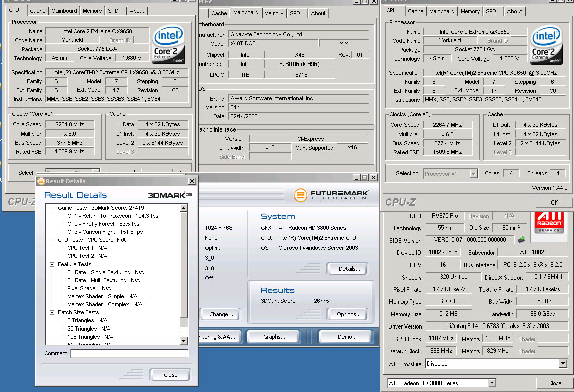
Task: Select SPD tab in right CPU-Z window
Action: [491, 11]
